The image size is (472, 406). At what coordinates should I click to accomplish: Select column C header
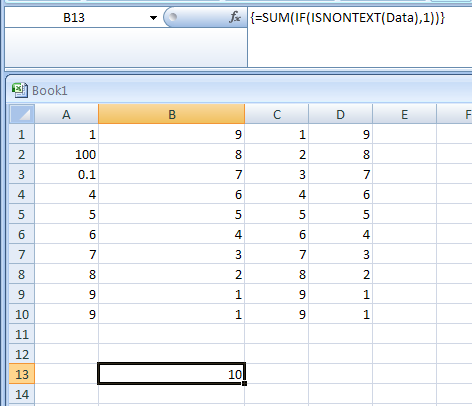point(277,114)
